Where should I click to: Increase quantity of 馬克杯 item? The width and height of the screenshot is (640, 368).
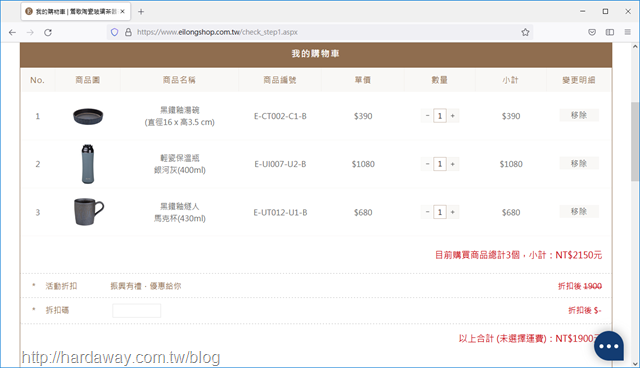pyautogui.click(x=453, y=212)
